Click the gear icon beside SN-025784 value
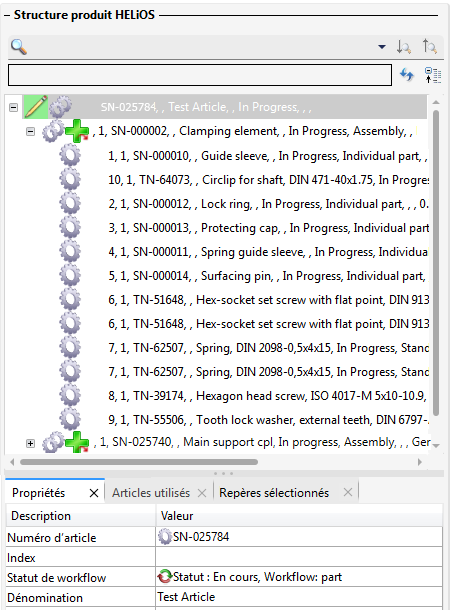 (x=165, y=536)
